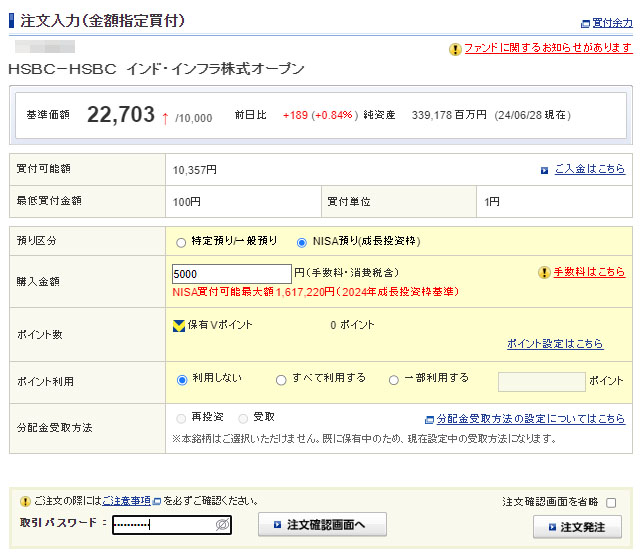Click the caution icon beside 手数料はこちら

544,272
